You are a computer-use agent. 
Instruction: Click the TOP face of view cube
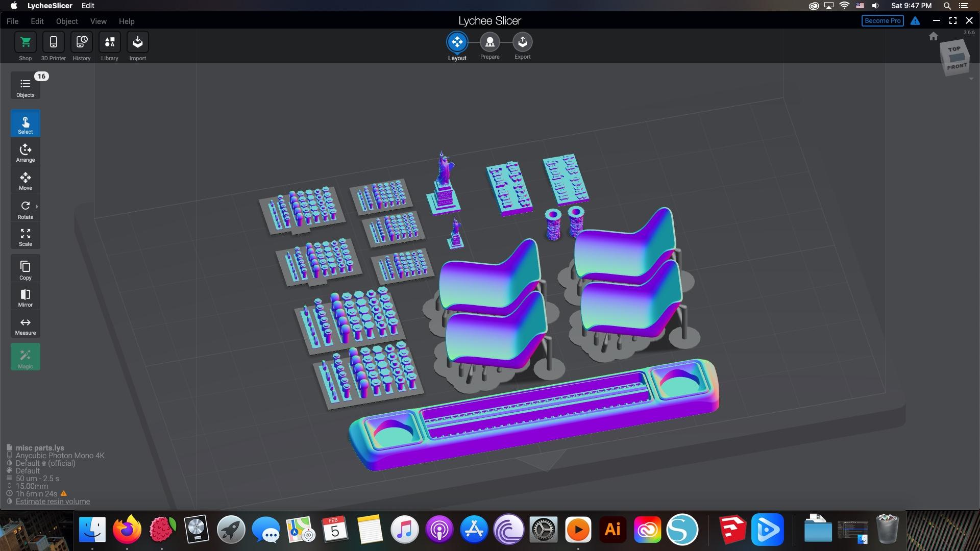point(954,49)
